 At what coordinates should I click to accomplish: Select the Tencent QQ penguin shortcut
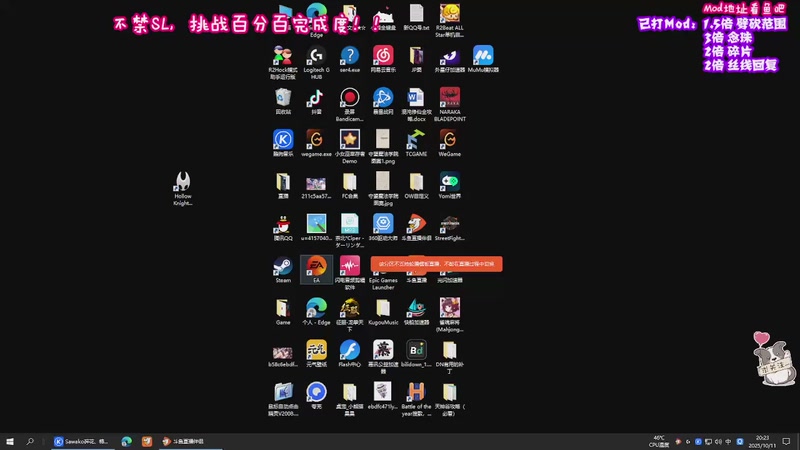pos(283,227)
